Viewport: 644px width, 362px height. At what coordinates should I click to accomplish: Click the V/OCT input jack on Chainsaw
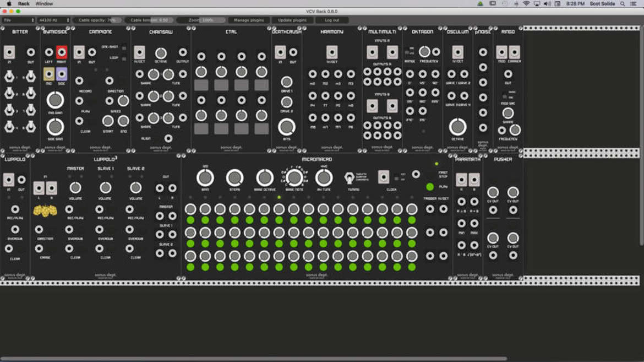click(140, 52)
